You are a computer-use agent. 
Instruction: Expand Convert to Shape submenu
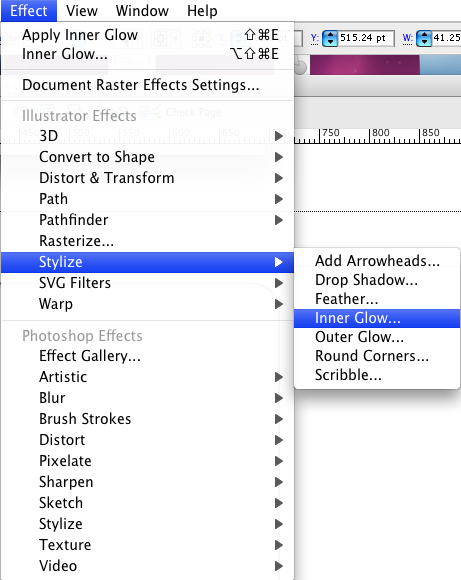click(147, 157)
